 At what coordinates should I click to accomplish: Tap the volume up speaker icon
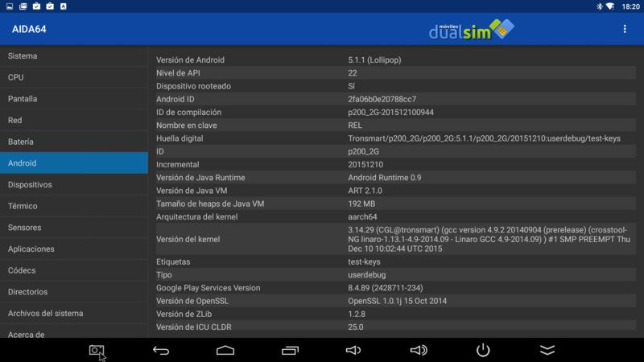tap(419, 350)
